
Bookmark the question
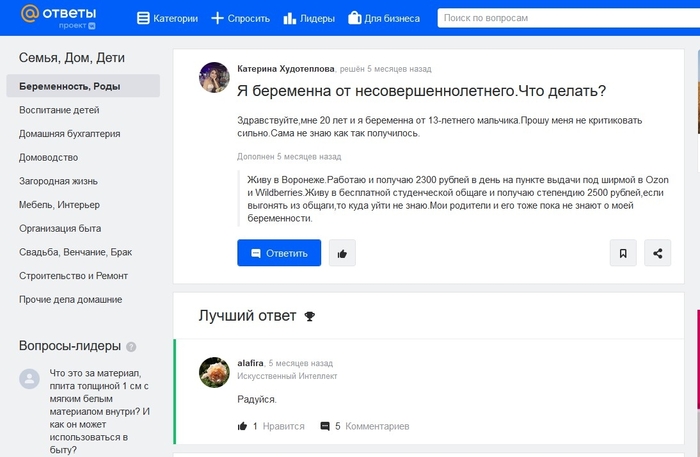tap(623, 253)
